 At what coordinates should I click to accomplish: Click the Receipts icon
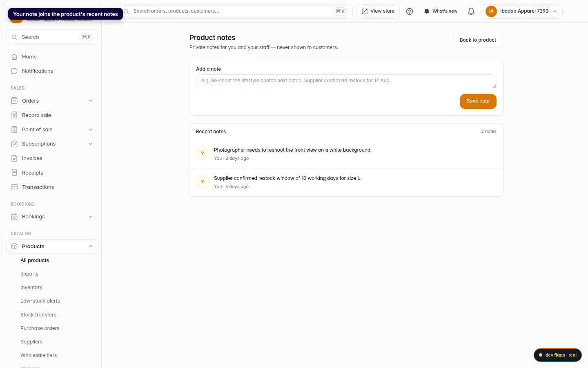pyautogui.click(x=14, y=173)
